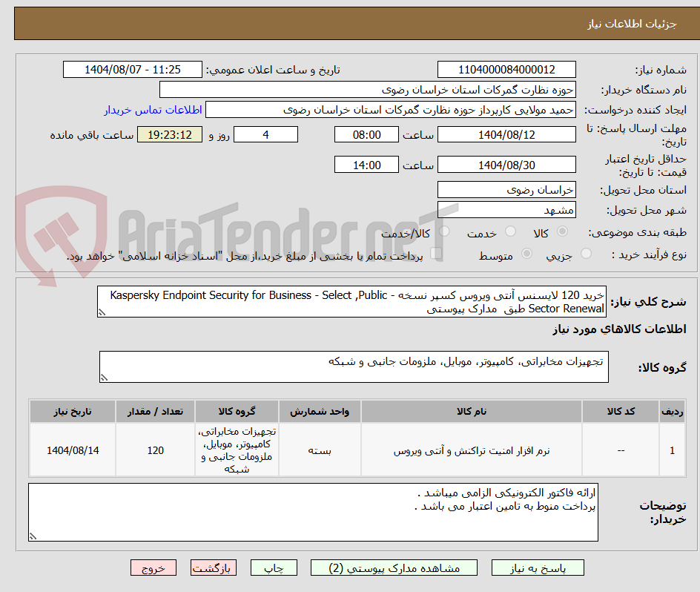
Task: Open 'اطلاعات تماس خریدار' link
Action: (153, 110)
